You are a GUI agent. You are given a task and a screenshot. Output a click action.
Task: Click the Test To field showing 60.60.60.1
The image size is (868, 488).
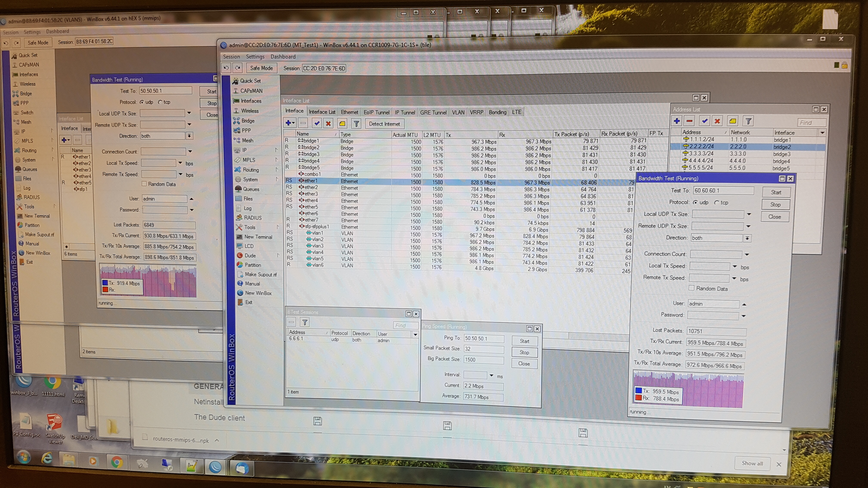point(723,191)
